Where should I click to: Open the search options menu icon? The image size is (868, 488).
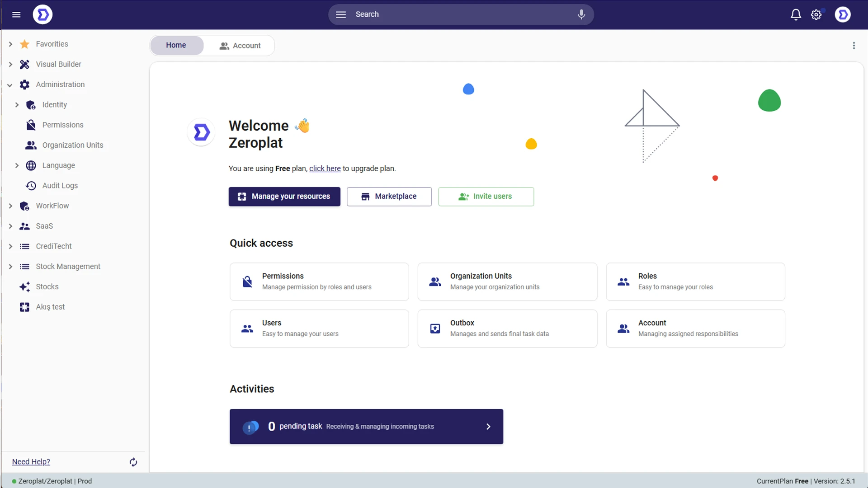pyautogui.click(x=341, y=14)
